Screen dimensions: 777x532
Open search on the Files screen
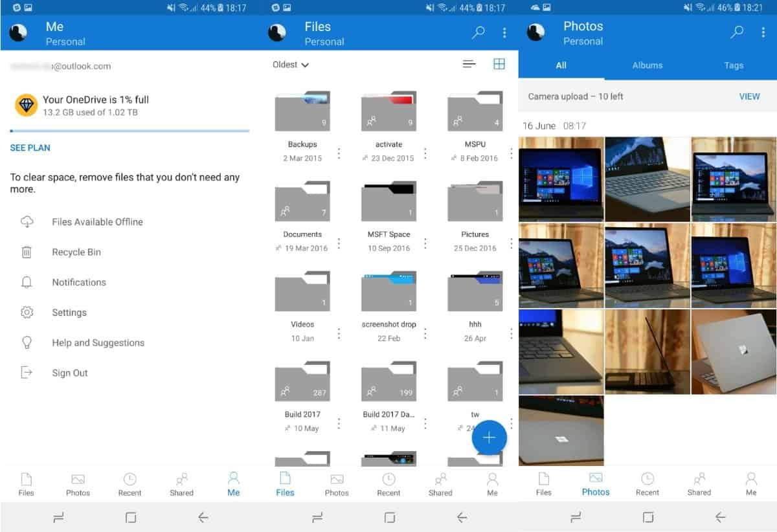478,32
